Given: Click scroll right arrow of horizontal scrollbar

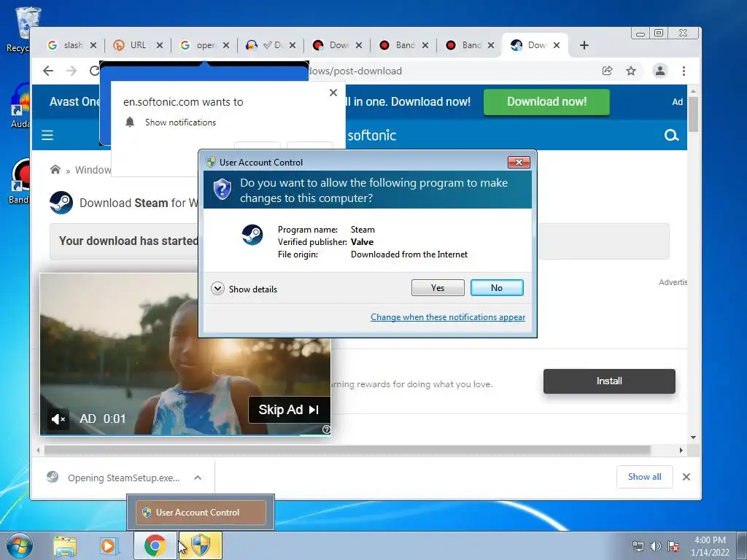Looking at the screenshot, I should (681, 450).
